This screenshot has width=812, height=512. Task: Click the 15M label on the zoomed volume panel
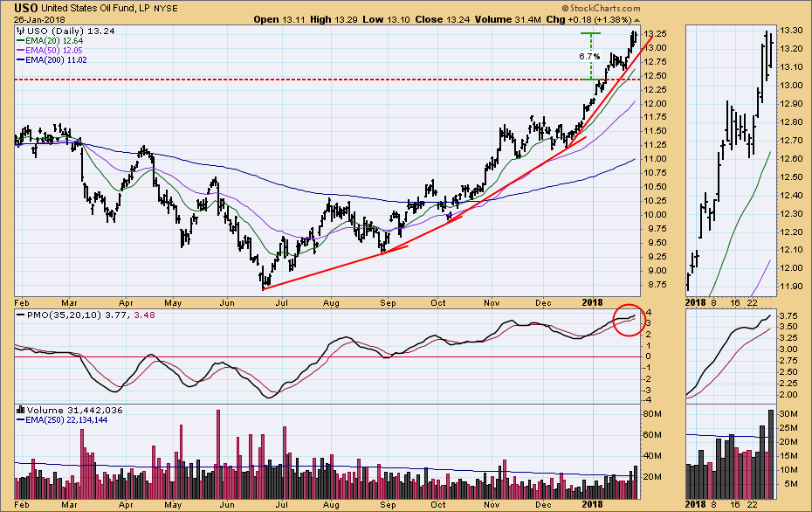click(788, 456)
